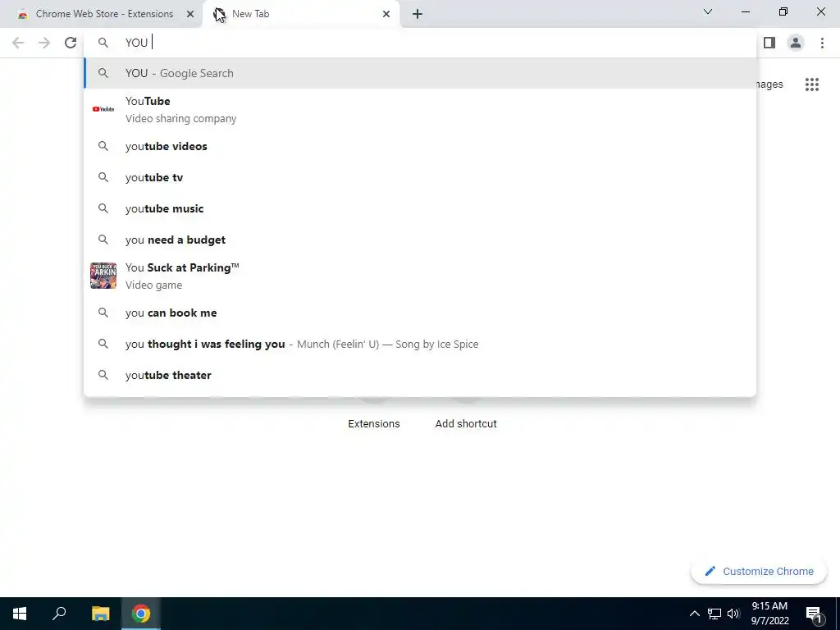
Task: Minimize the Chrome window
Action: (746, 11)
